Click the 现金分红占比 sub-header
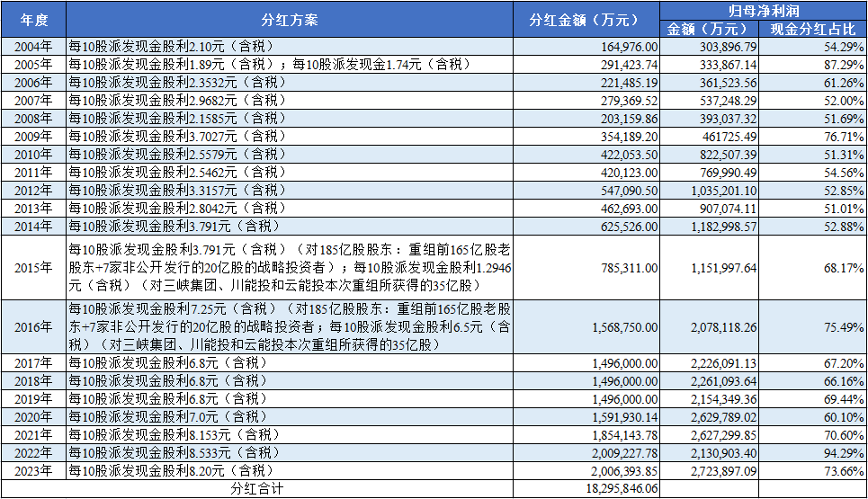This screenshot has width=868, height=499. (x=814, y=29)
